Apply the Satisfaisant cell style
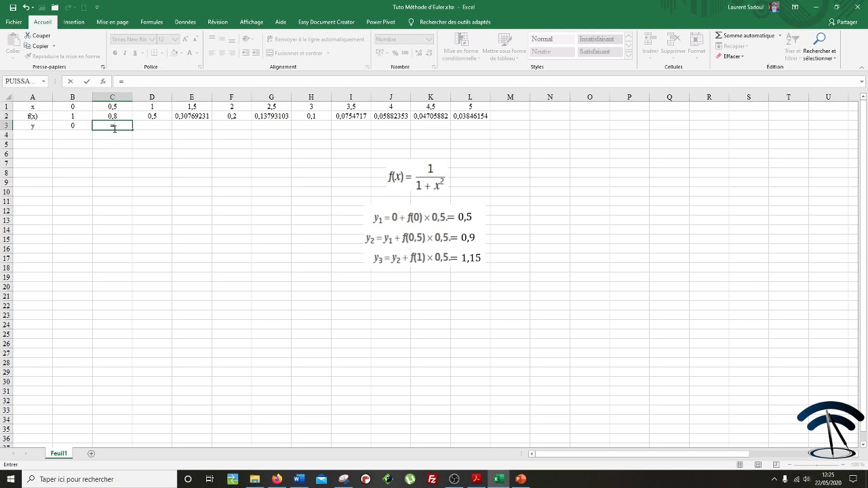 [599, 52]
